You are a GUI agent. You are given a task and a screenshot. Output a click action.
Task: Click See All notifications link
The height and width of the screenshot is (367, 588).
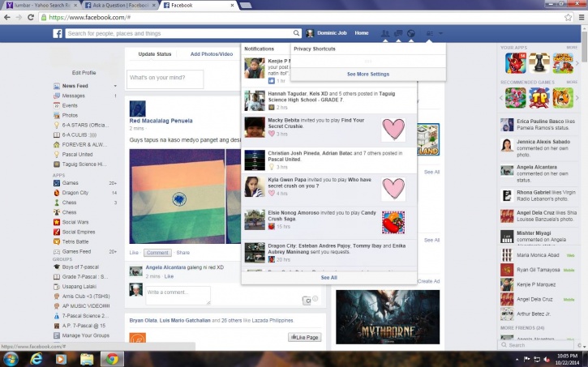pos(329,278)
